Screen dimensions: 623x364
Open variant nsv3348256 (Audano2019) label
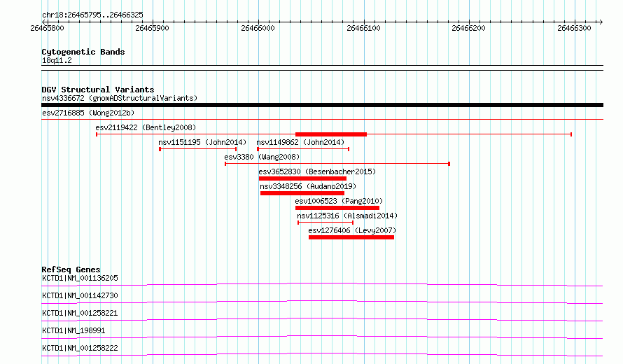click(x=308, y=186)
